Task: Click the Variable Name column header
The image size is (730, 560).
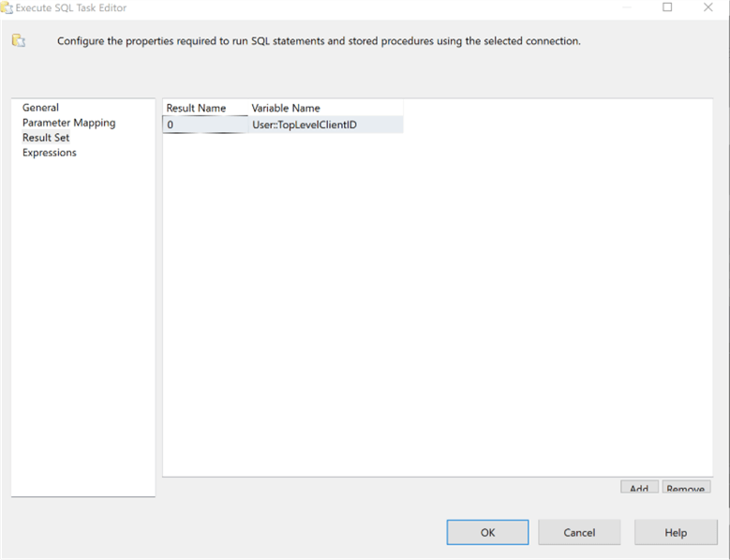Action: tap(286, 108)
